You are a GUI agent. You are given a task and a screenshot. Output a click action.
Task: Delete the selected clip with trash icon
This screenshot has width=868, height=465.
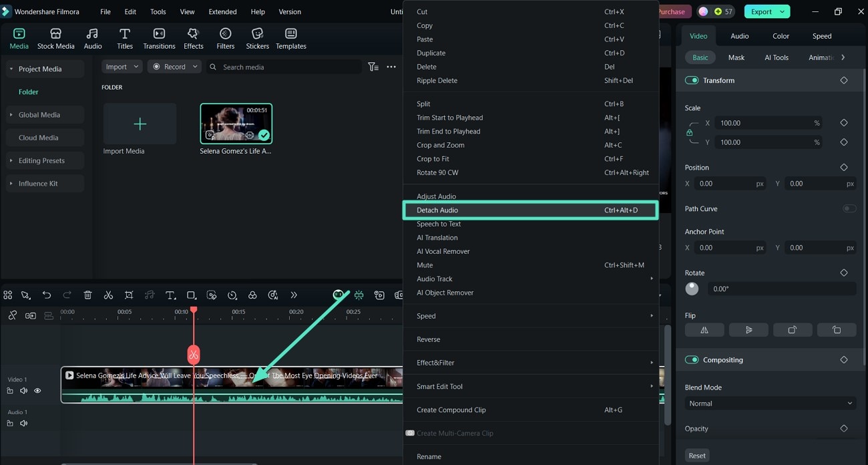pos(87,295)
